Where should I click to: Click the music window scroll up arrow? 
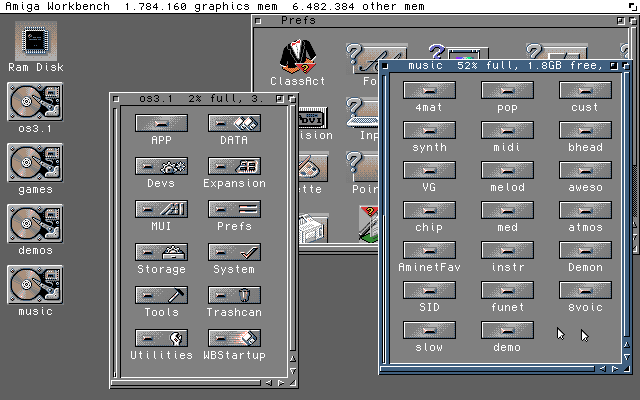[x=627, y=344]
